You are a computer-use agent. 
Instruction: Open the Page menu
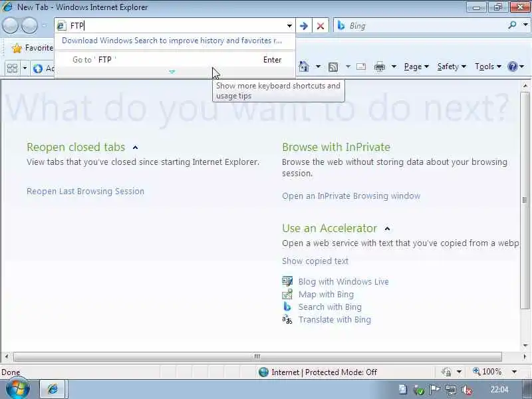pos(417,66)
